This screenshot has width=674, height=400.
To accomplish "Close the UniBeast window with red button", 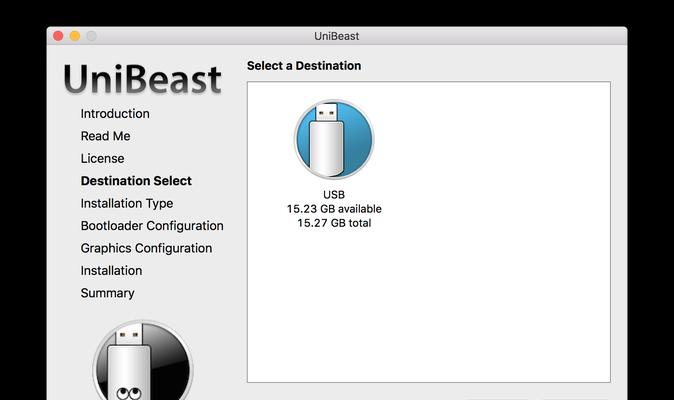I will 58,36.
